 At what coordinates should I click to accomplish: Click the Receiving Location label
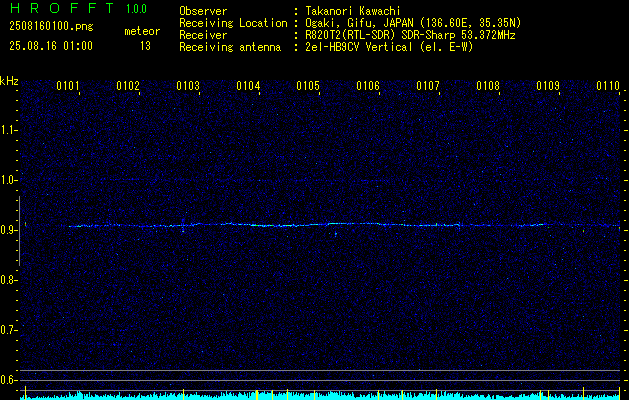tap(233, 23)
